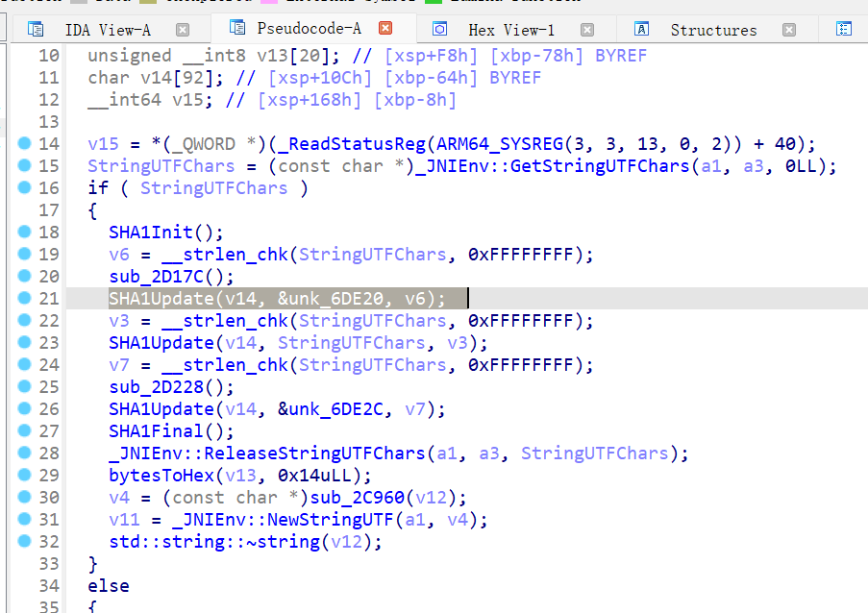Toggle breakpoint dot on line 29
868x613 pixels.
pyautogui.click(x=24, y=476)
